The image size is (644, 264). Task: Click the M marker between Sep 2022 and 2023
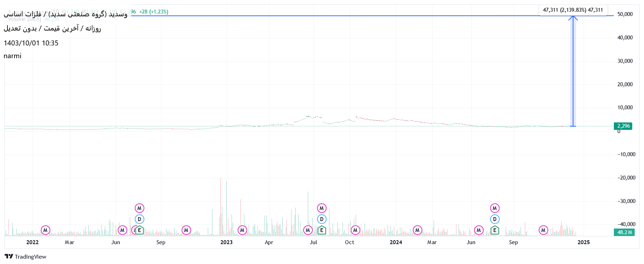(x=186, y=230)
